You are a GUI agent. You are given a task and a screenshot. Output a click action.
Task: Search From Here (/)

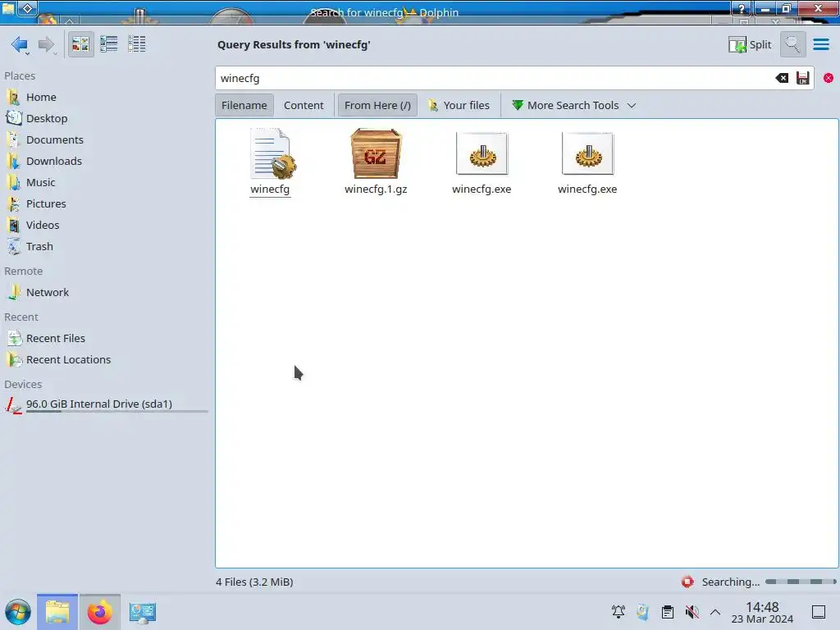click(x=377, y=106)
